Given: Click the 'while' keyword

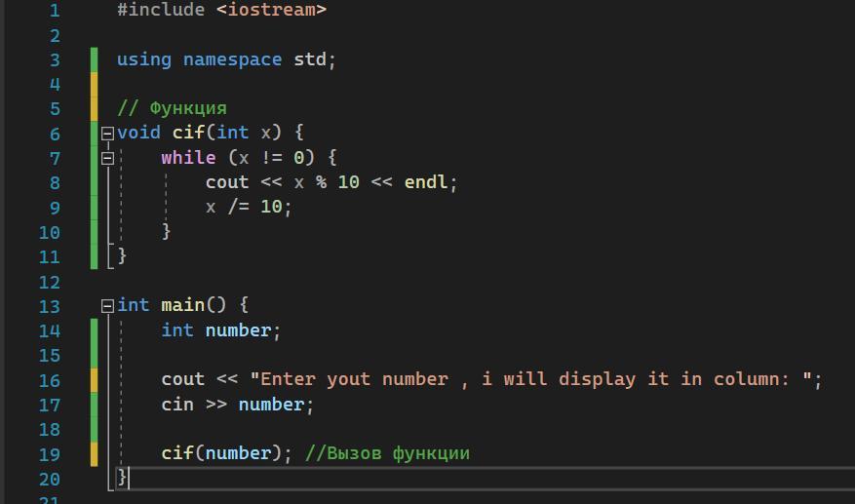Looking at the screenshot, I should 188,158.
